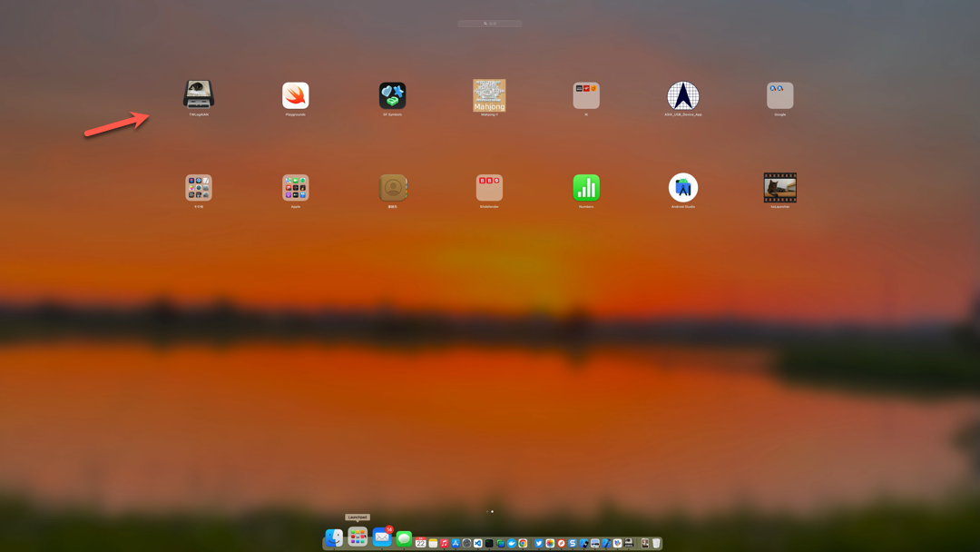Open the TWLogAIAN app
Image resolution: width=980 pixels, height=552 pixels.
tap(199, 95)
